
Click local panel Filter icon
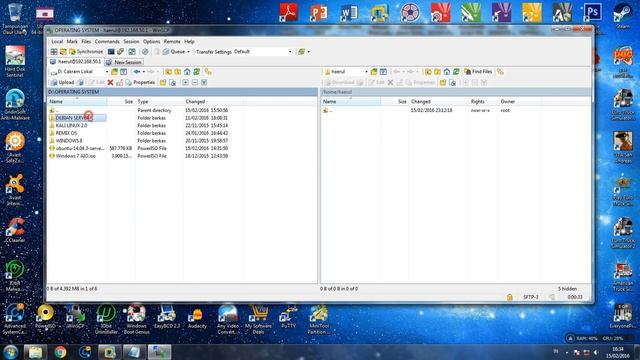click(124, 72)
